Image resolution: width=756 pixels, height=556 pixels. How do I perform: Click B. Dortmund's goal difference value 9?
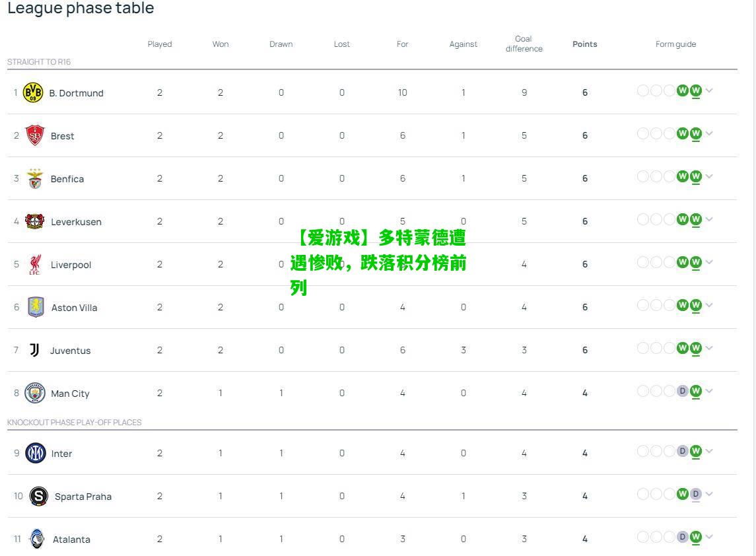click(x=524, y=92)
